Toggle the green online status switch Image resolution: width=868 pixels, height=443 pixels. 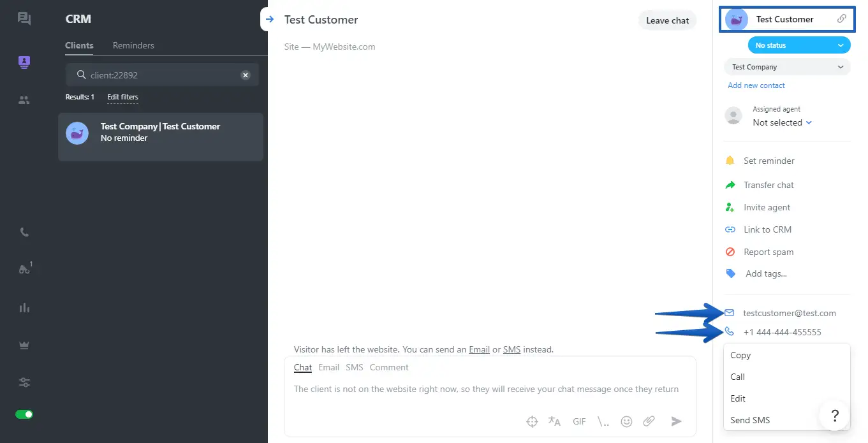(24, 414)
